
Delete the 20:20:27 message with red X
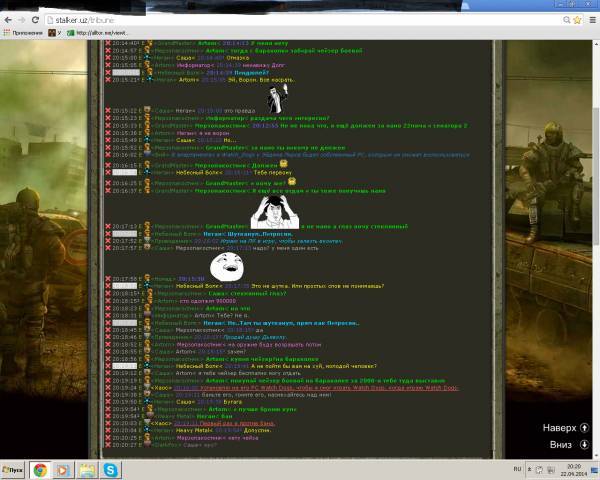[x=105, y=445]
